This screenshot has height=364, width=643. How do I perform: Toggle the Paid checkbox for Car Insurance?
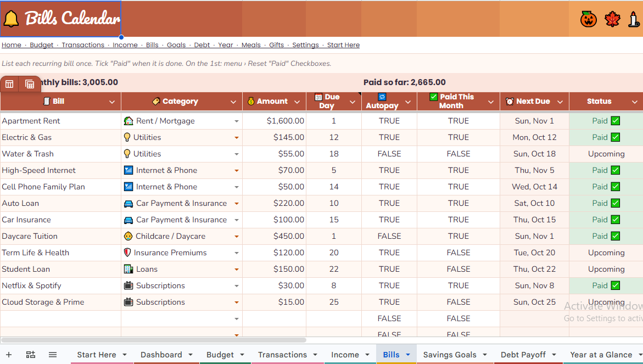pyautogui.click(x=615, y=220)
